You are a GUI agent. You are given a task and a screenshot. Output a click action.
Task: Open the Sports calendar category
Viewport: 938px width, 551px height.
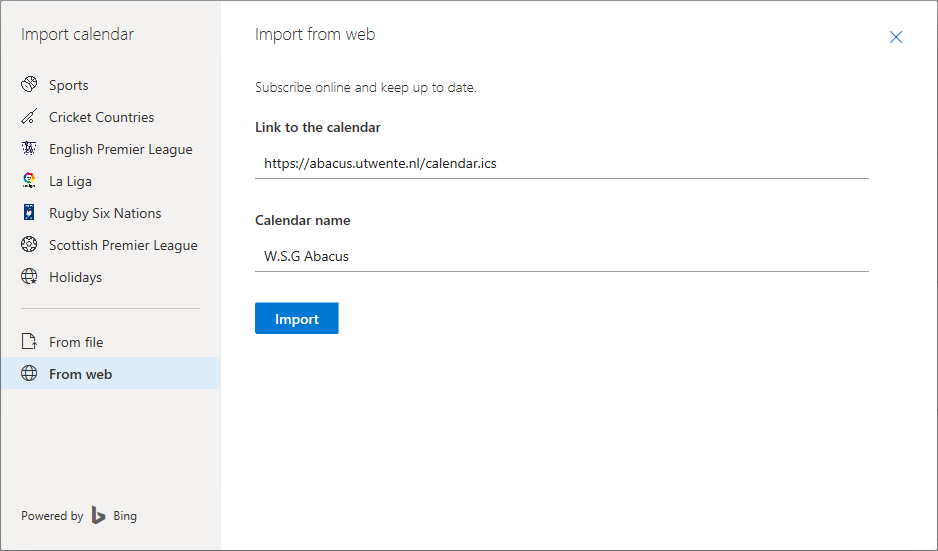tap(111, 85)
